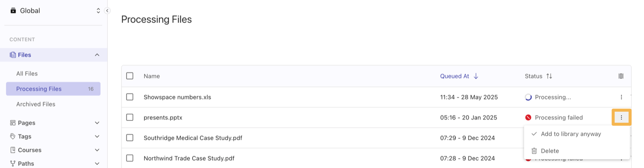
Task: Click the Delete trash icon in menu
Action: [x=534, y=151]
